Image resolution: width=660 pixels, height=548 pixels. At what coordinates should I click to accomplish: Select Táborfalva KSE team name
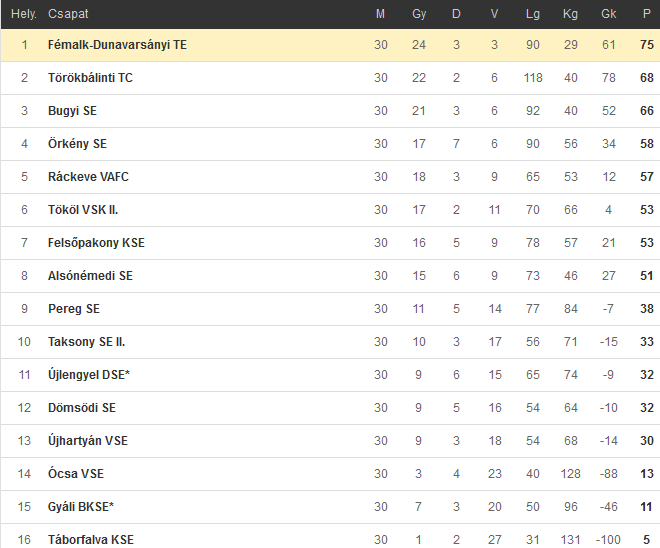[x=91, y=540]
